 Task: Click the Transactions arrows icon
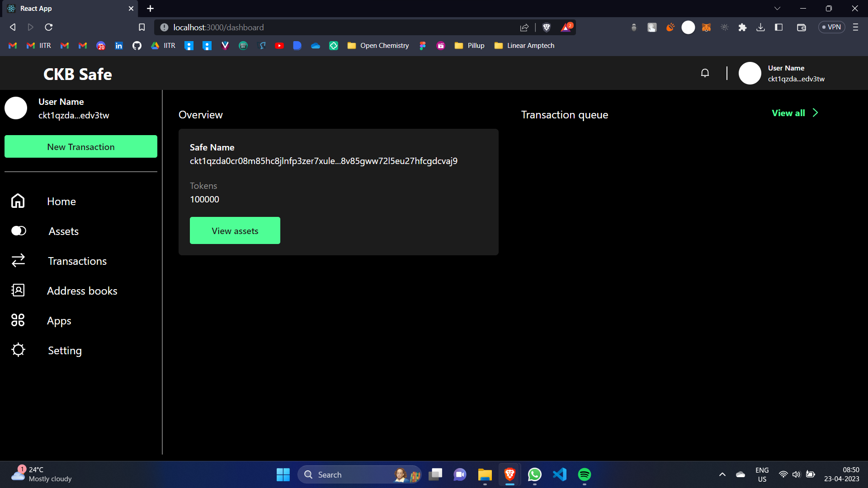(18, 261)
